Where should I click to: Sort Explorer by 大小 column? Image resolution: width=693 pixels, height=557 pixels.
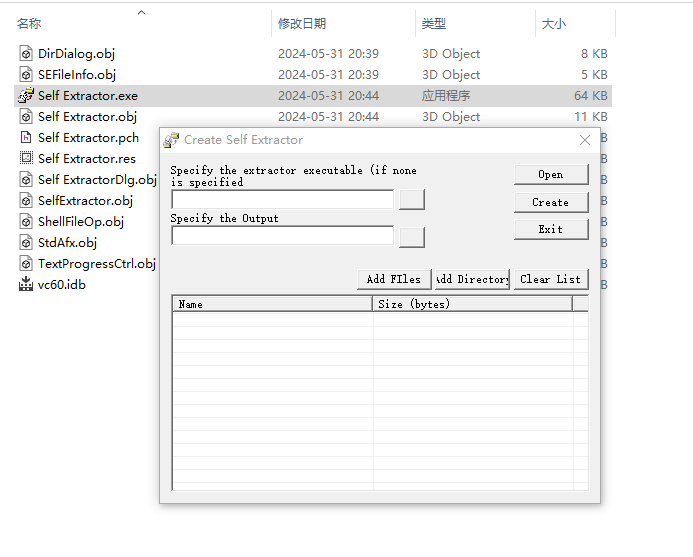click(554, 23)
